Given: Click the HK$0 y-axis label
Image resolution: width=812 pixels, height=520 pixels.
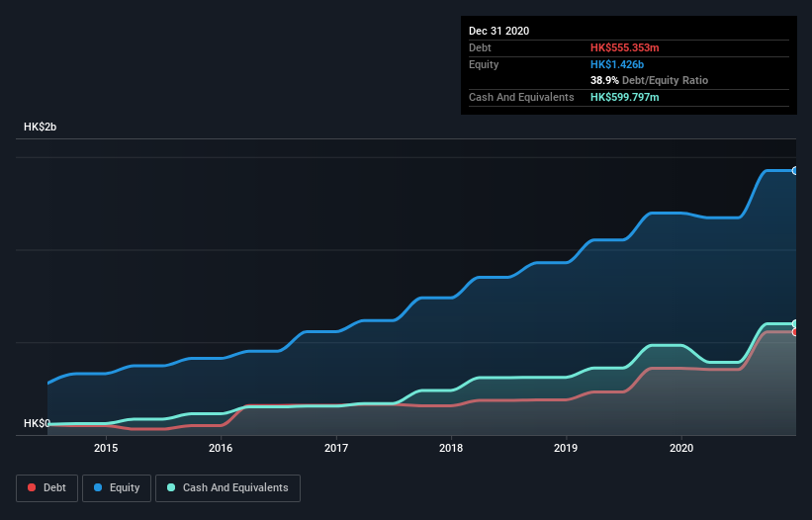Looking at the screenshot, I should point(37,423).
